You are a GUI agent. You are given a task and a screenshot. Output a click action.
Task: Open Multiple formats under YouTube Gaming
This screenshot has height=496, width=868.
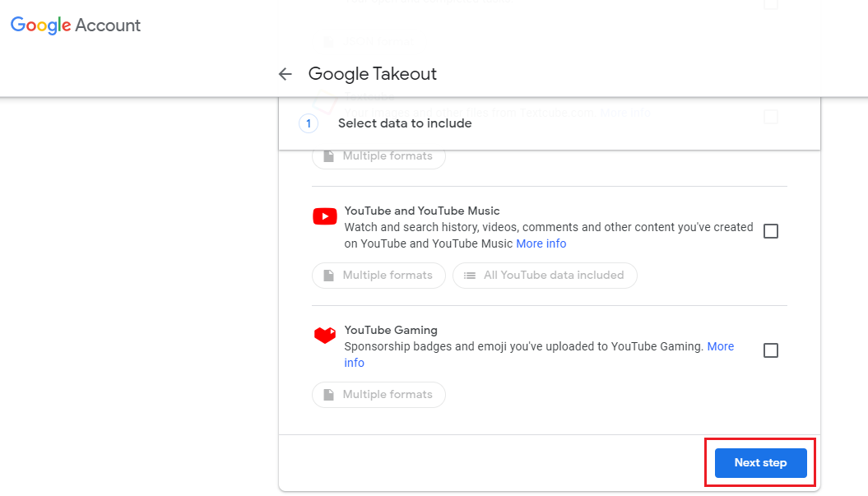[x=379, y=395]
